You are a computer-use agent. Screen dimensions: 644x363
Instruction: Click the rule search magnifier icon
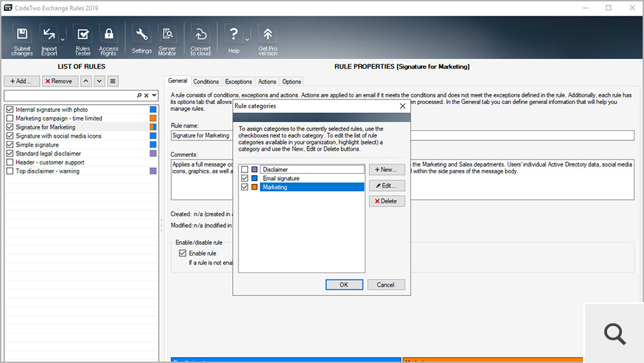point(139,95)
